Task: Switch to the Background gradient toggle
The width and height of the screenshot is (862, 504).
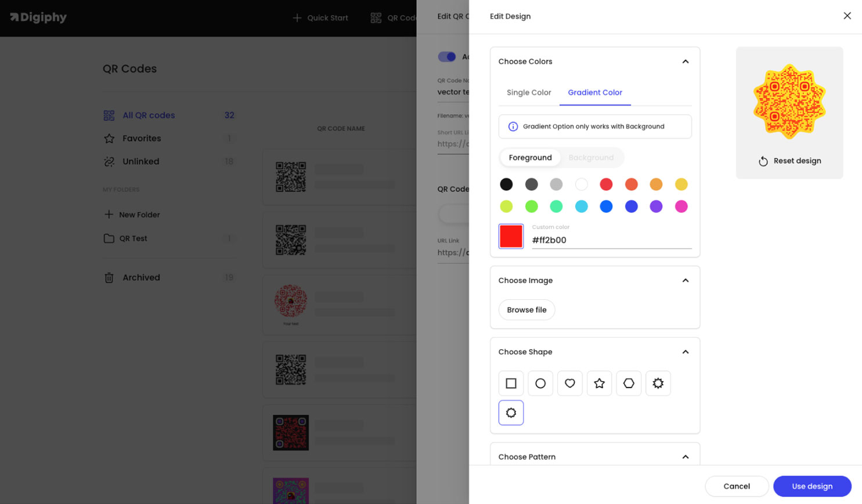Action: pos(591,157)
